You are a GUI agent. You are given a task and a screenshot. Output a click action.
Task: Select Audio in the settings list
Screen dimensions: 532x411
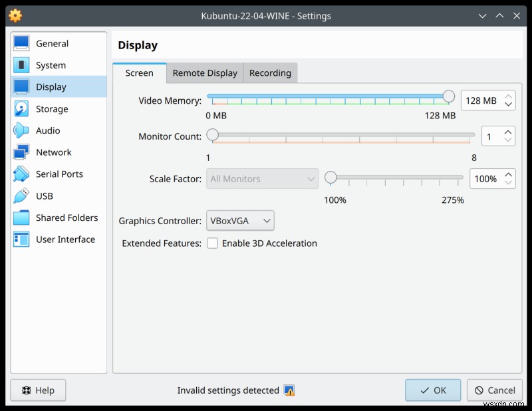tap(59, 130)
